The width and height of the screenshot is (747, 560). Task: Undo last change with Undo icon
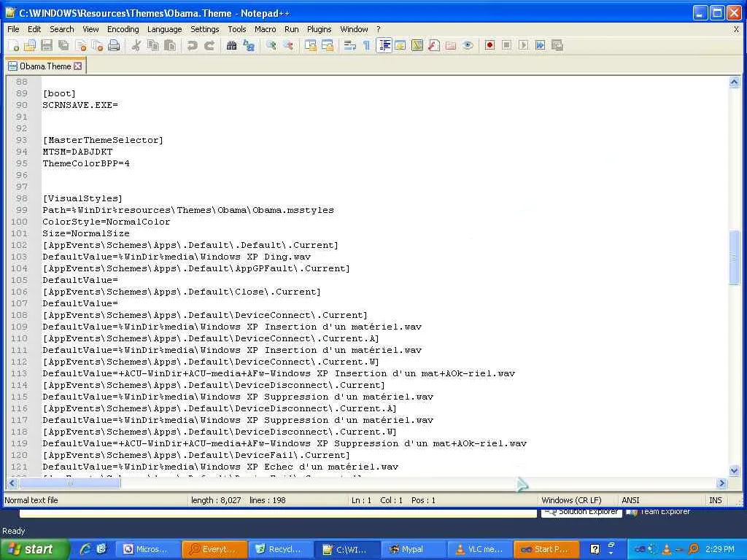click(x=192, y=45)
